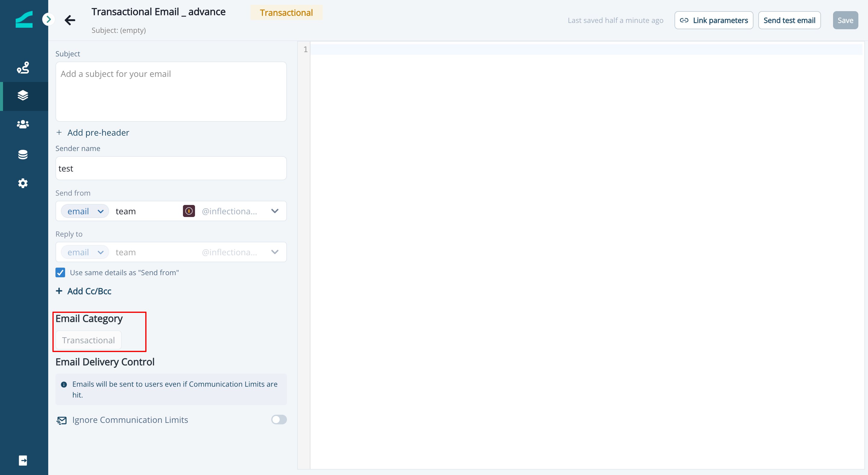The image size is (868, 475).
Task: Click the email title Transactional Email _ advance
Action: tap(158, 12)
